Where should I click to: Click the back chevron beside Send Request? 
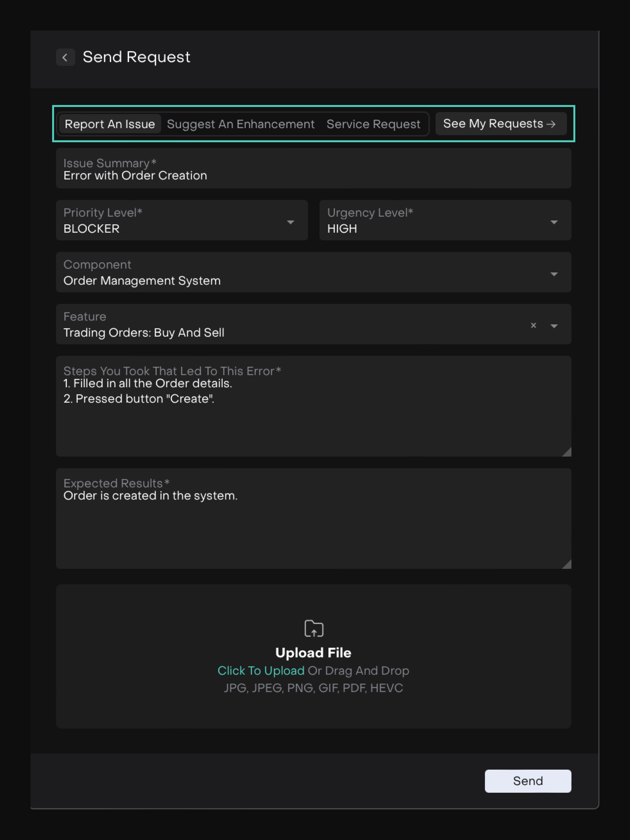click(x=65, y=57)
